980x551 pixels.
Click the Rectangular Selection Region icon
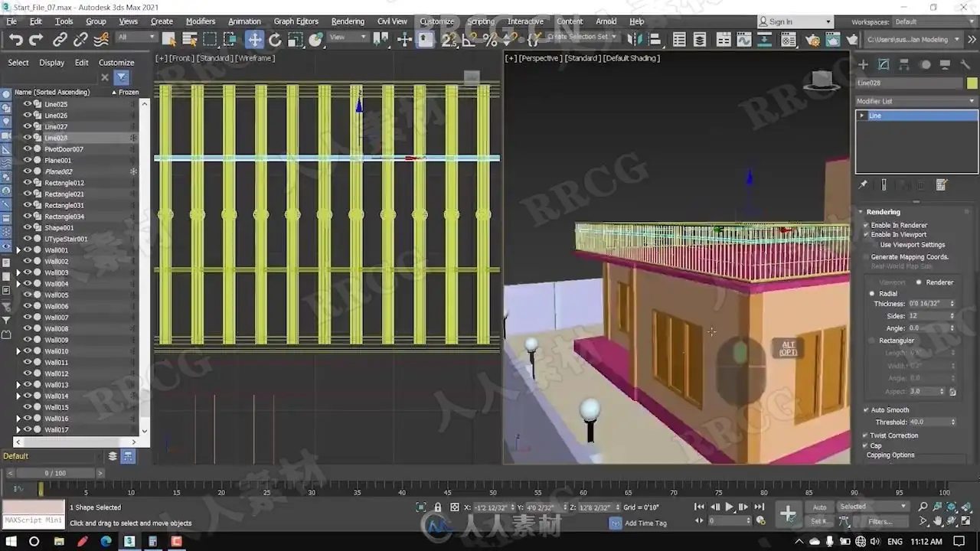210,40
